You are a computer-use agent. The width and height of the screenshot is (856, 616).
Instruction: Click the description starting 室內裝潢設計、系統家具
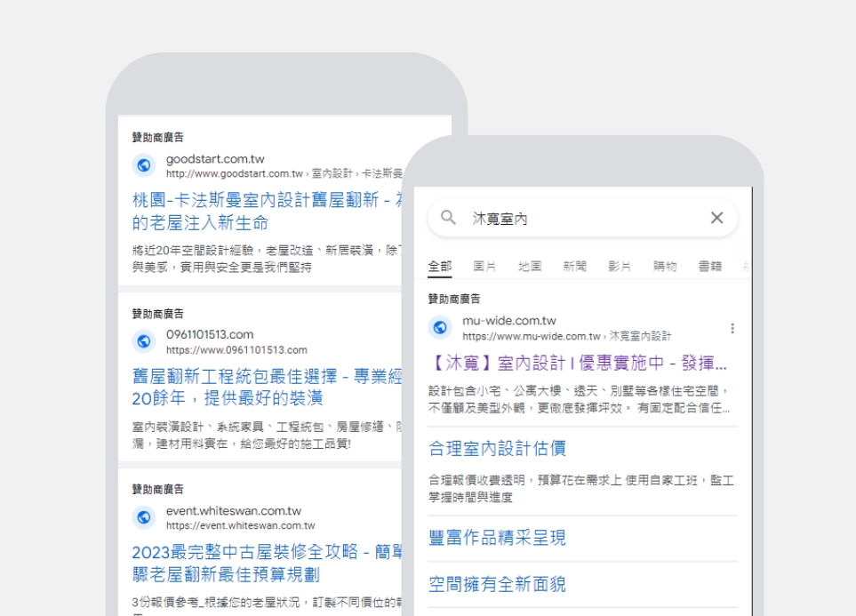pyautogui.click(x=267, y=435)
